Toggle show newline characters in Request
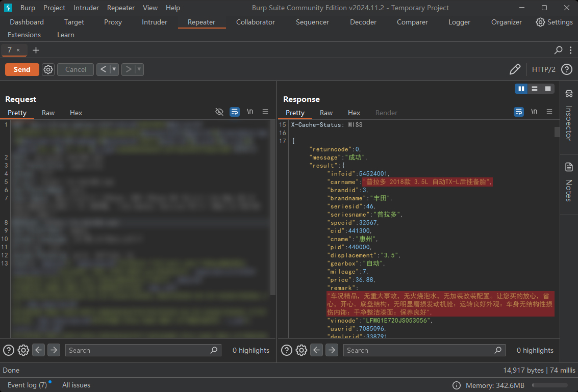Image resolution: width=578 pixels, height=392 pixels. click(x=250, y=112)
